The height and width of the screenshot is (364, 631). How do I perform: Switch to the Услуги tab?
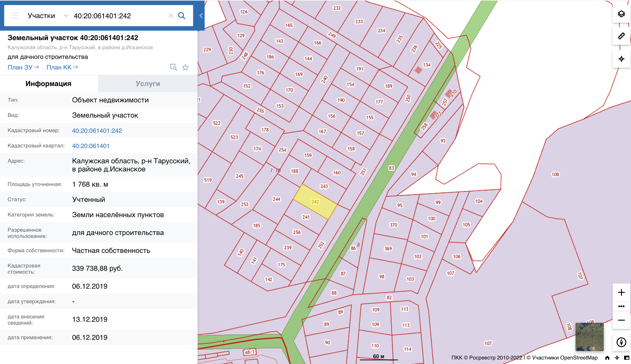tap(148, 84)
